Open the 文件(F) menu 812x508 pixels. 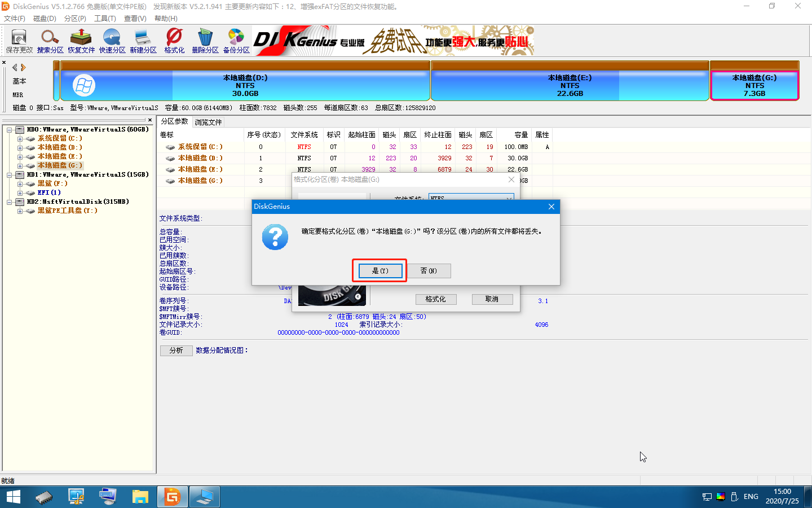15,19
